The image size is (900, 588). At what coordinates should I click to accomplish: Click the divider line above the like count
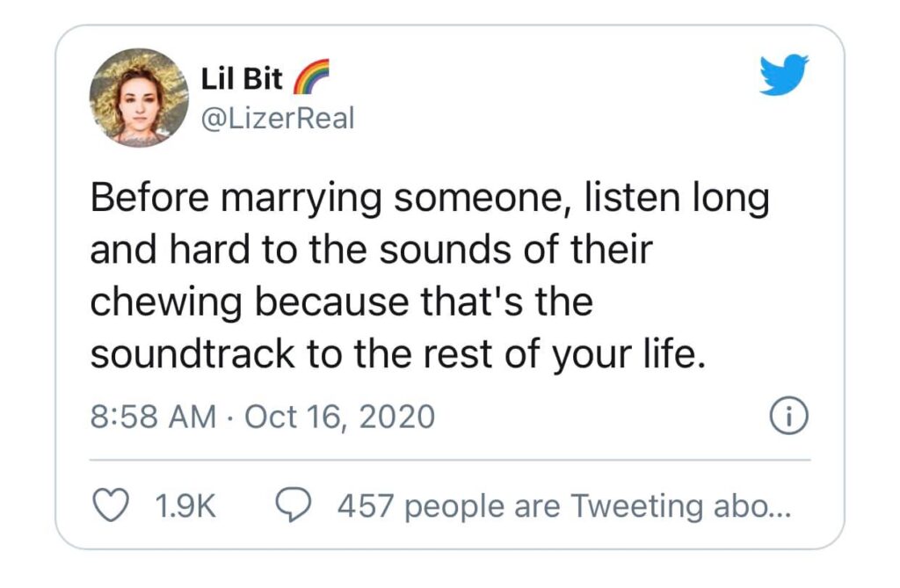tap(450, 459)
